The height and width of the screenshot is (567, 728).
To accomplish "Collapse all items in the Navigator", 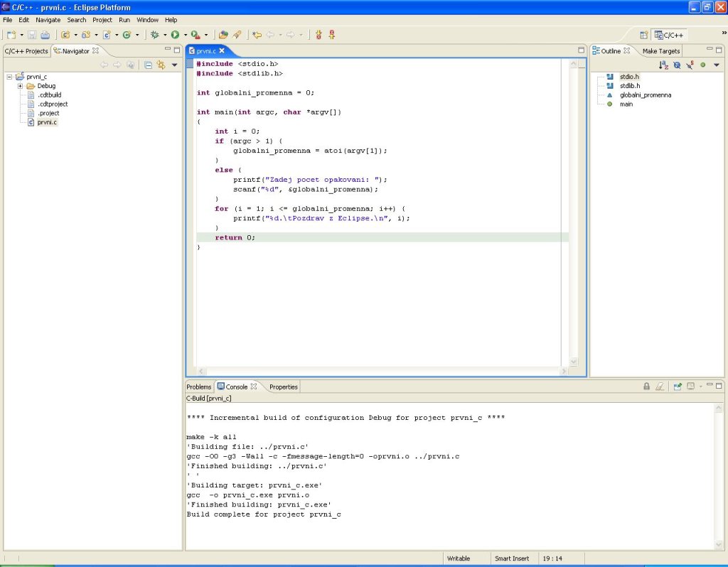I will (x=148, y=65).
